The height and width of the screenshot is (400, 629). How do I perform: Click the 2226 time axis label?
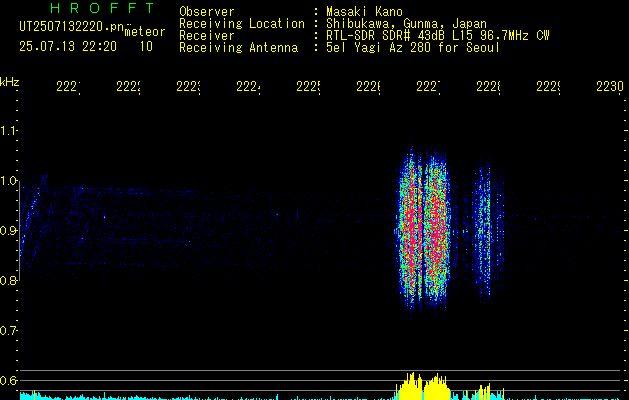pos(369,87)
